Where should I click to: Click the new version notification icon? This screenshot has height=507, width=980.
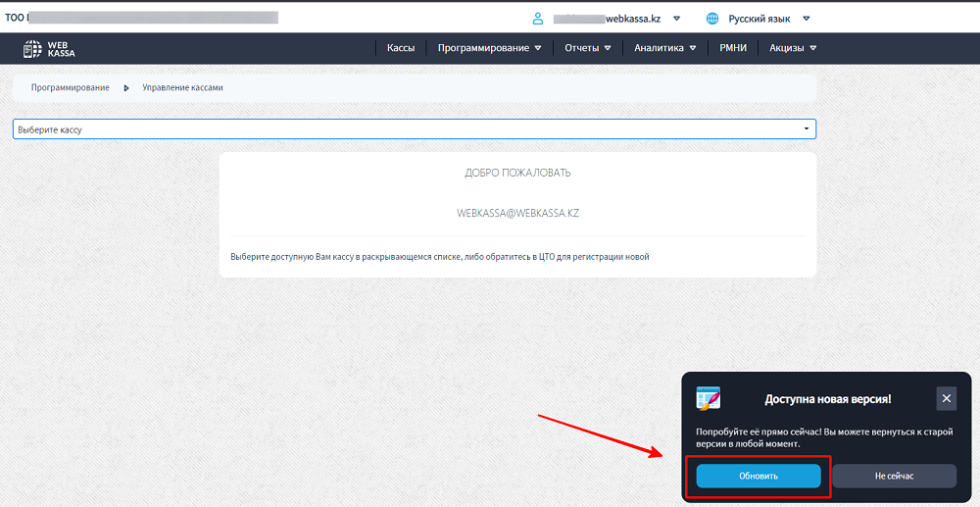[709, 398]
